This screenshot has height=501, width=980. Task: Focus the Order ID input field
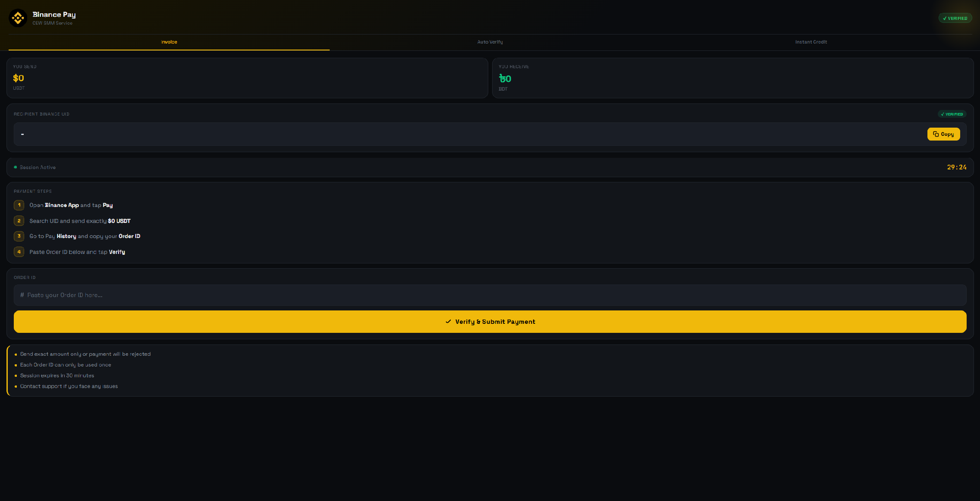tap(490, 295)
